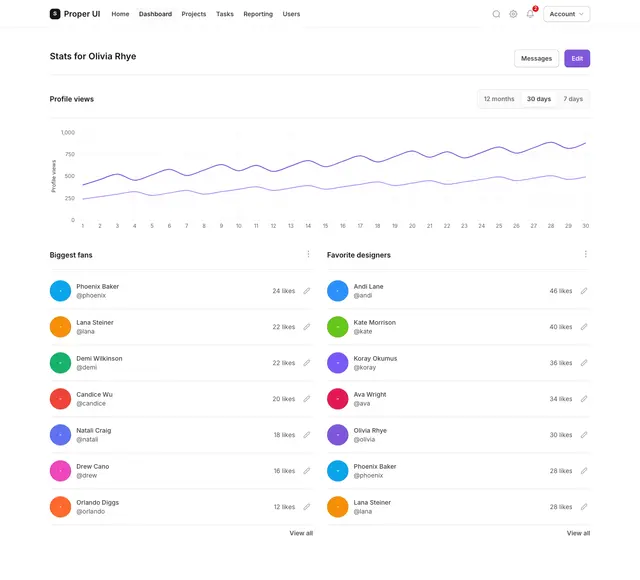The height and width of the screenshot is (580, 640).
Task: Click the Stats for Olivia Rhye heading
Action: (93, 56)
